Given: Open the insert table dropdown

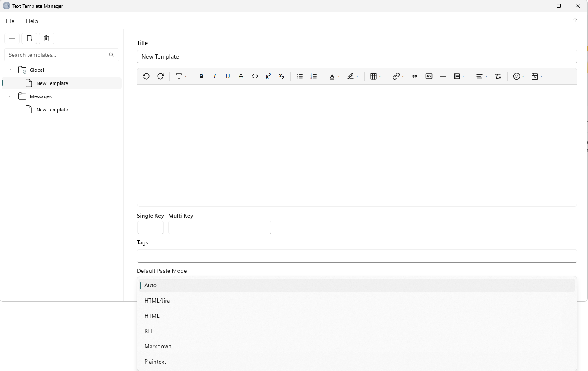Looking at the screenshot, I should (x=376, y=76).
